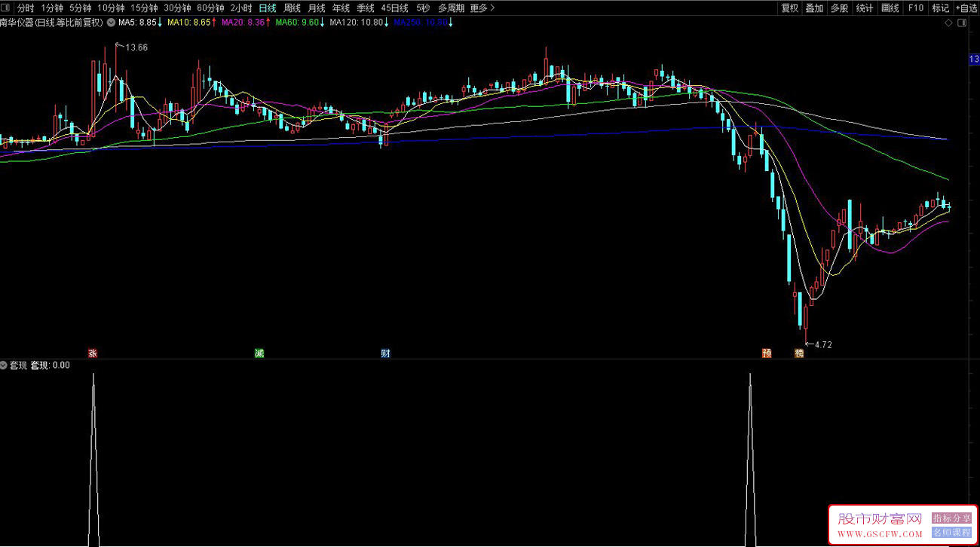Switch to 5分钟 period tab

(x=80, y=8)
